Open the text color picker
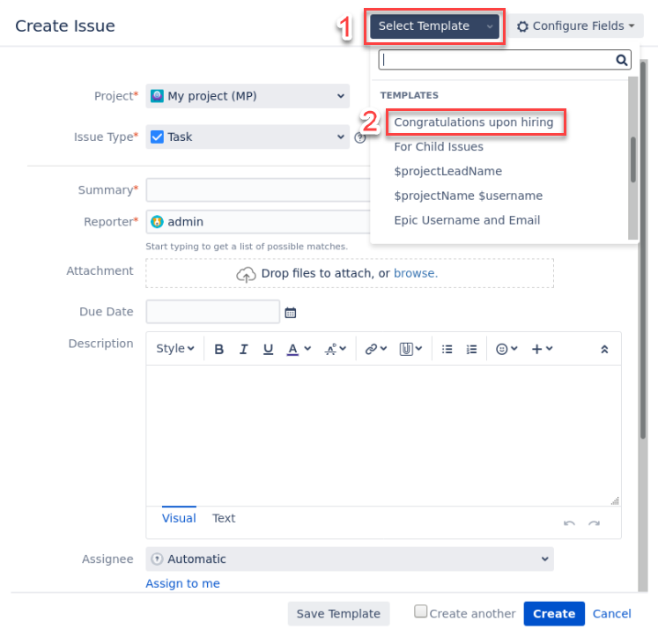658x644 pixels. click(299, 349)
